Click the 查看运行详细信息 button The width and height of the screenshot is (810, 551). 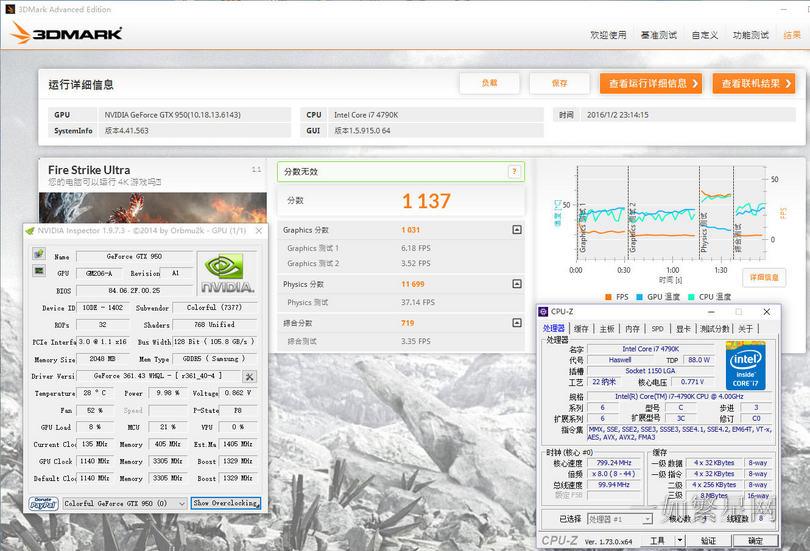pos(651,83)
